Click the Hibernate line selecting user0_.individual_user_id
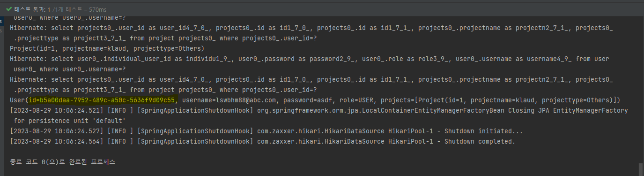 (309, 59)
